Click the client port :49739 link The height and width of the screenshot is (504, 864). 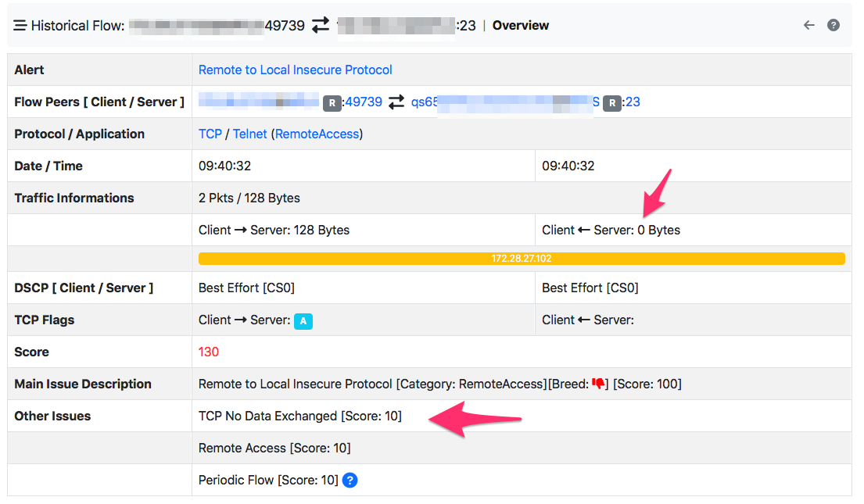(362, 102)
